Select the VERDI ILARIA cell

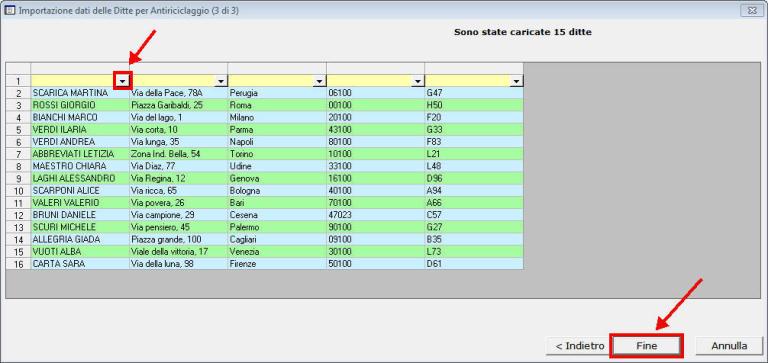(80, 130)
